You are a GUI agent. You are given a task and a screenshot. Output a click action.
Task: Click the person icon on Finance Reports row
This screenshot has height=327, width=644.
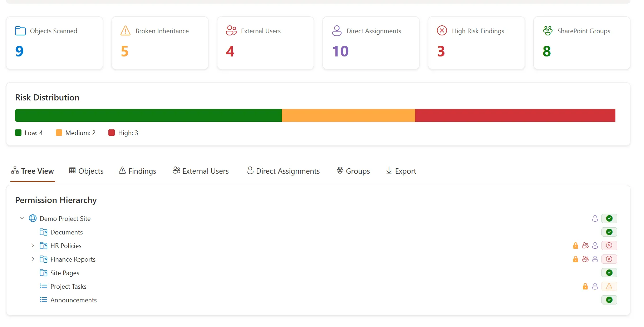595,259
